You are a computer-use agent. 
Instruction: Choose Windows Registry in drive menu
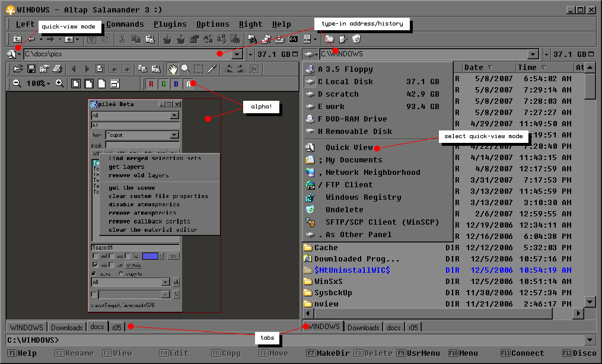(x=377, y=197)
